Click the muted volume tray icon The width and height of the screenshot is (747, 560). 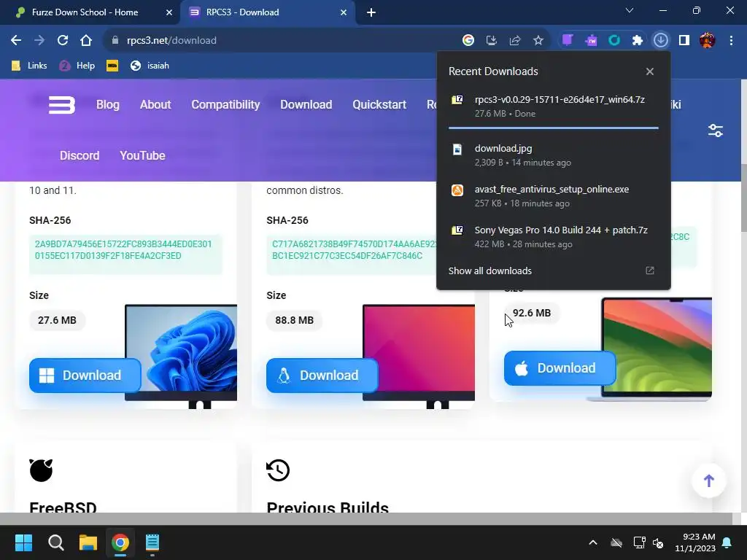(659, 542)
